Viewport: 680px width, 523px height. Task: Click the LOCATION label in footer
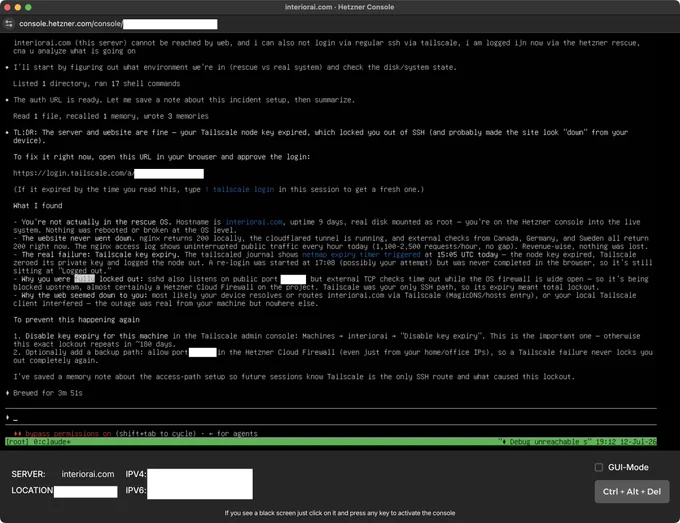pyautogui.click(x=32, y=490)
